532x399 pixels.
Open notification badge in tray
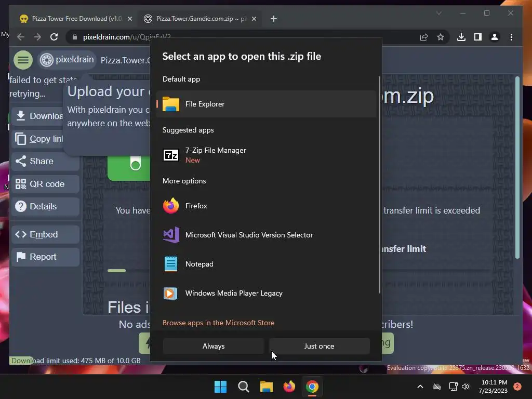coord(517,387)
